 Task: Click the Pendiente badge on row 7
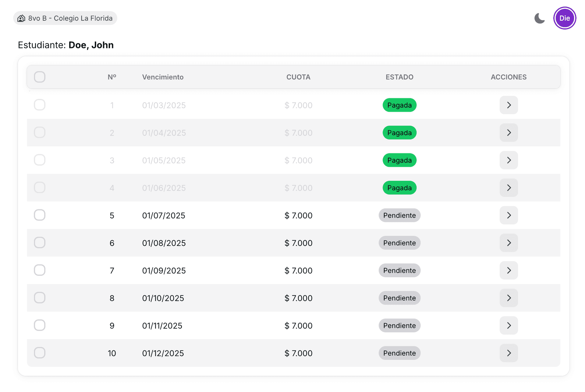(399, 270)
